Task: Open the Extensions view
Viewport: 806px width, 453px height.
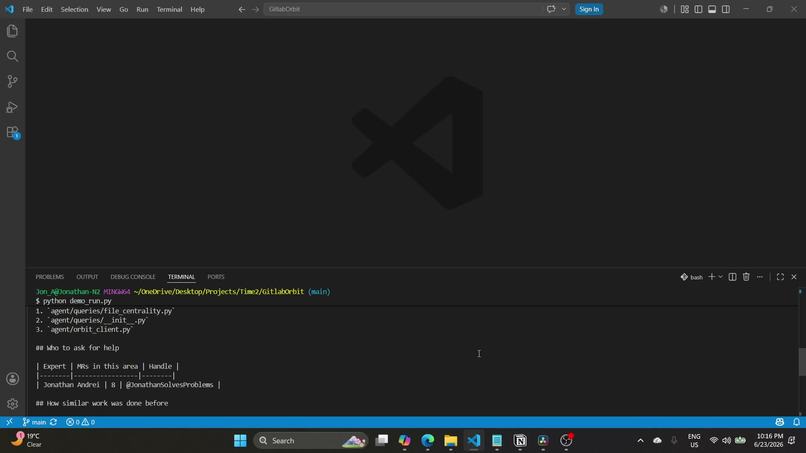Action: 12,132
